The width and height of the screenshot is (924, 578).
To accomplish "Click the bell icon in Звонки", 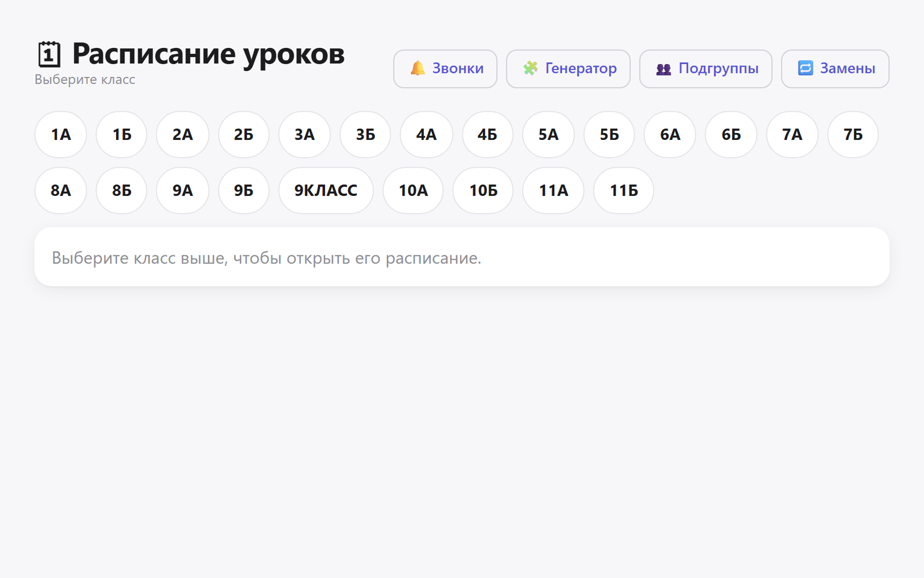I will click(x=418, y=68).
